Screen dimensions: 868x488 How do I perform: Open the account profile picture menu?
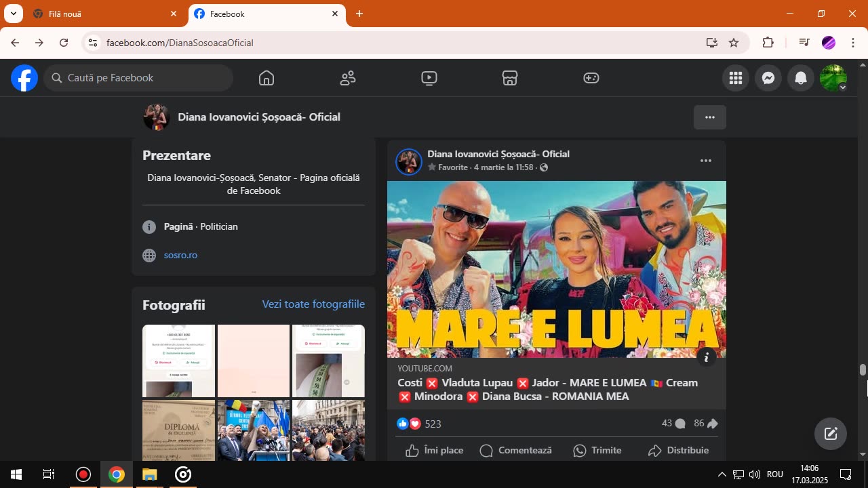point(833,78)
